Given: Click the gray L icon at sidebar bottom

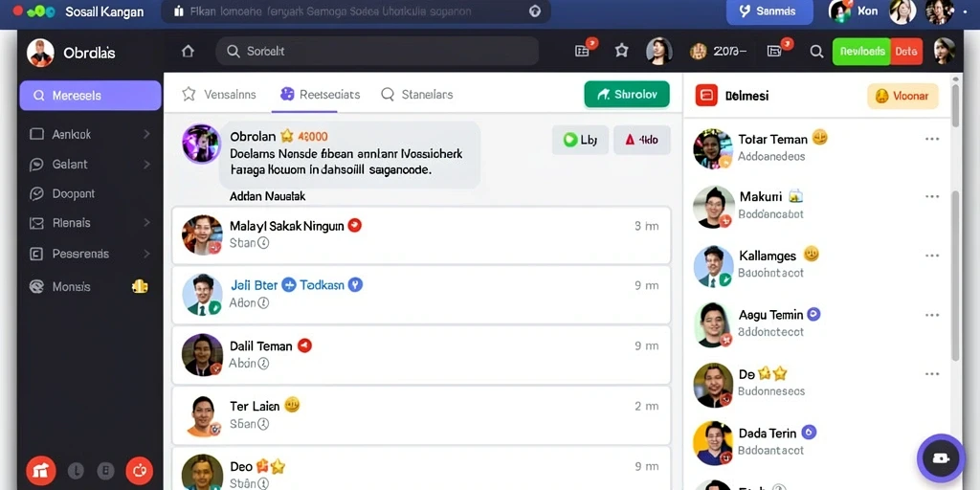Looking at the screenshot, I should 75,471.
